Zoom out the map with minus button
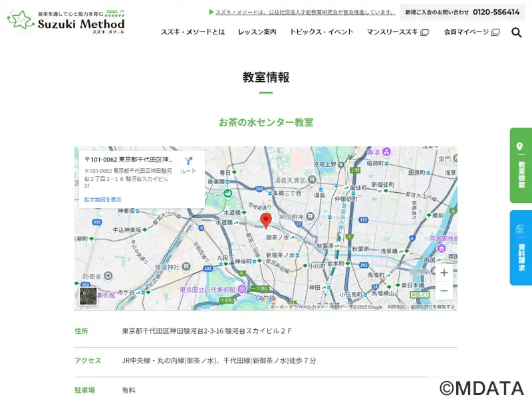Screen dimensions: 532x399 [444, 291]
